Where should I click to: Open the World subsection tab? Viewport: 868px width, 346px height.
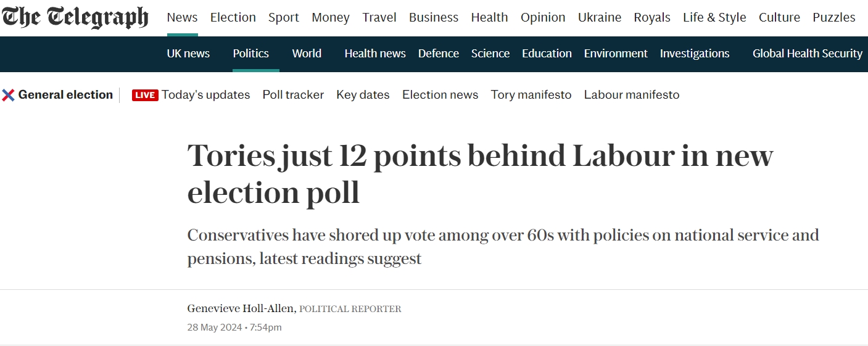point(307,54)
